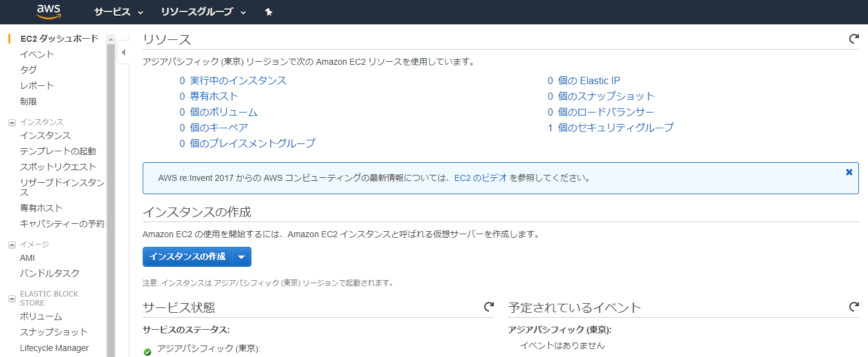Click the サービスのステータス: label

186,330
